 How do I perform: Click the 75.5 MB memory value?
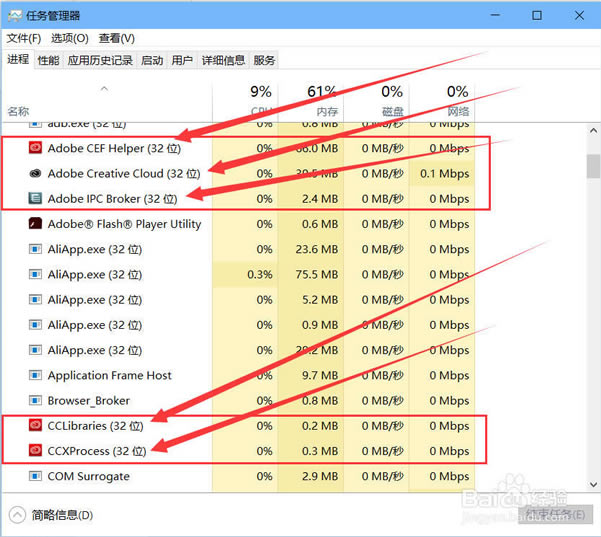pyautogui.click(x=317, y=274)
